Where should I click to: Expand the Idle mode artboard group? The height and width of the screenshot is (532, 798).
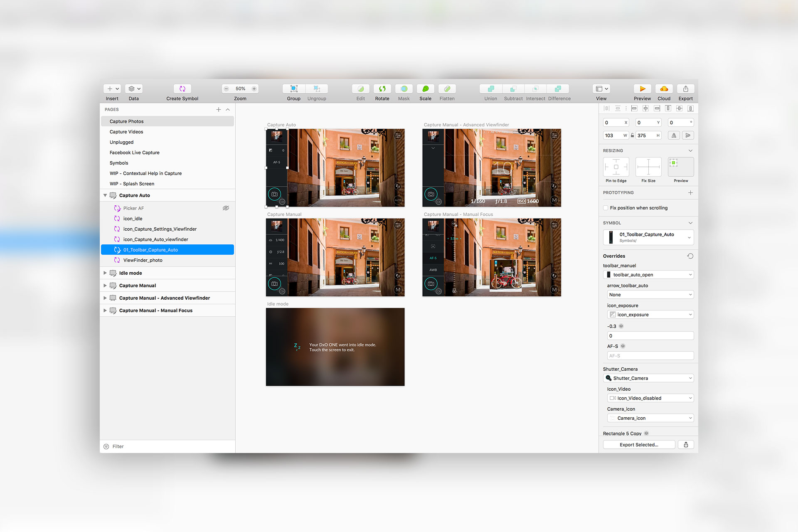[x=105, y=273]
